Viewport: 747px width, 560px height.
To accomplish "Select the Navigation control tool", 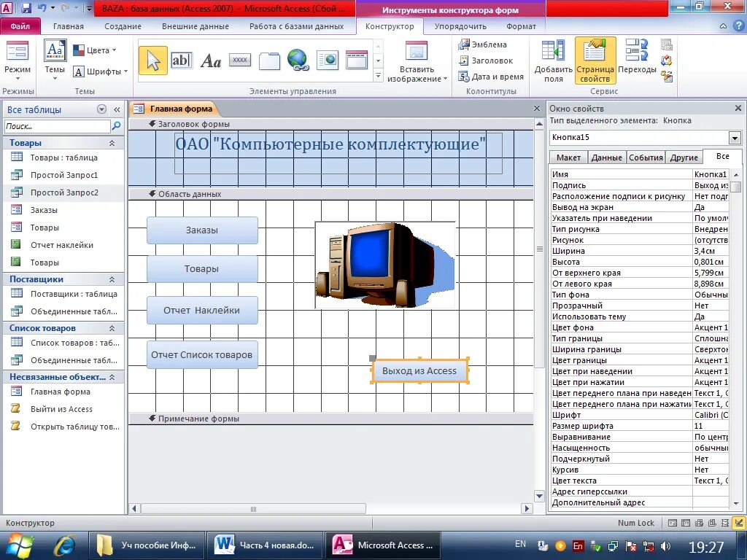I will click(357, 61).
